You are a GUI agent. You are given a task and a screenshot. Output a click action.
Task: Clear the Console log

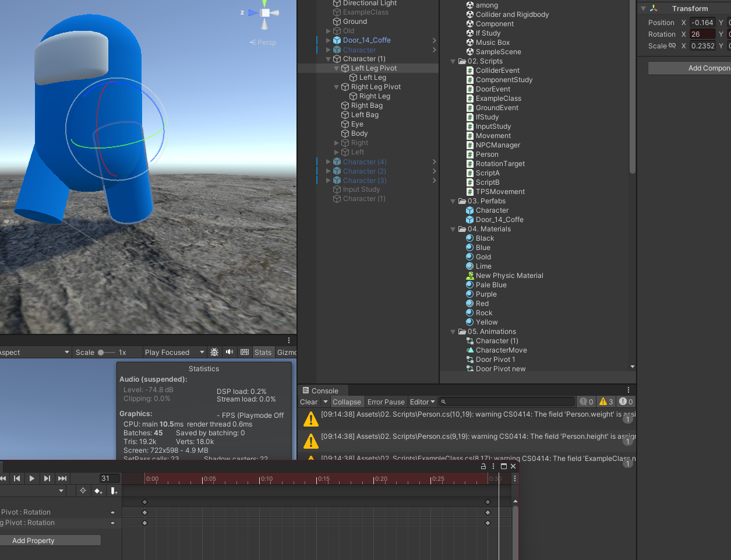click(x=309, y=402)
